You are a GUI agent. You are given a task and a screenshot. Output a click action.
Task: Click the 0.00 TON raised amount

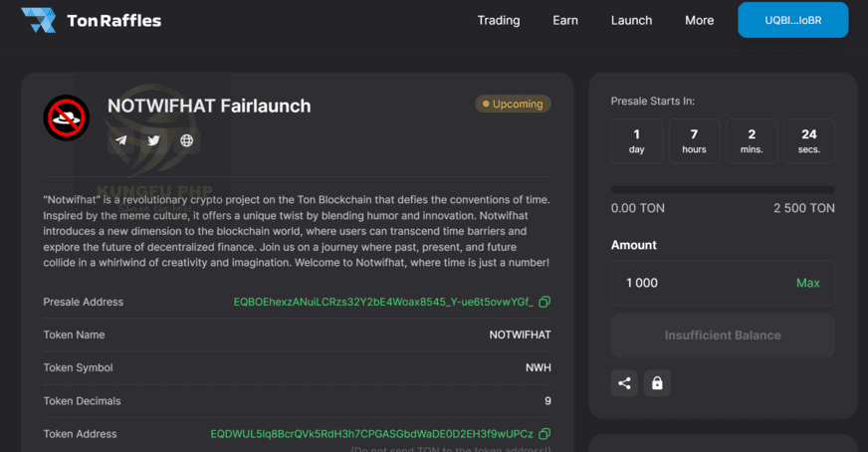tap(638, 208)
